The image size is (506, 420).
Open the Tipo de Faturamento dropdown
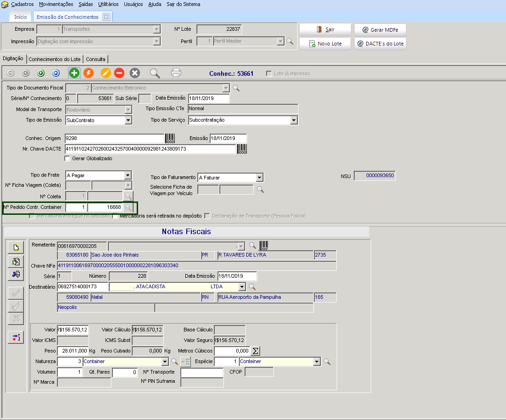click(x=259, y=178)
